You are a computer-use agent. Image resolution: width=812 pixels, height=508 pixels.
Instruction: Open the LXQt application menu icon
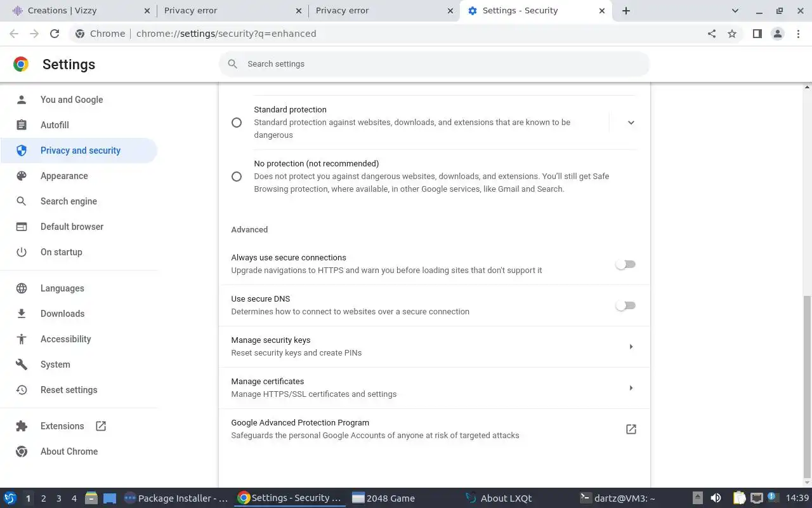click(10, 498)
